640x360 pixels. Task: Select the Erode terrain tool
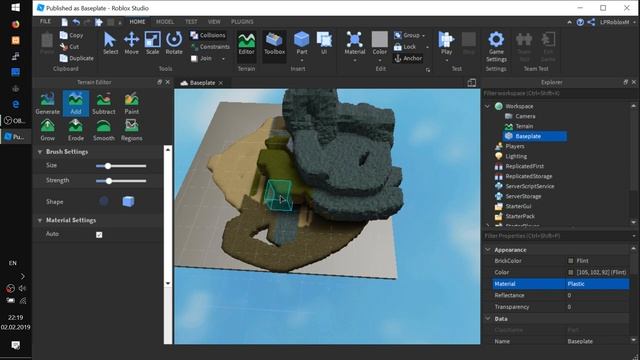[x=76, y=130]
